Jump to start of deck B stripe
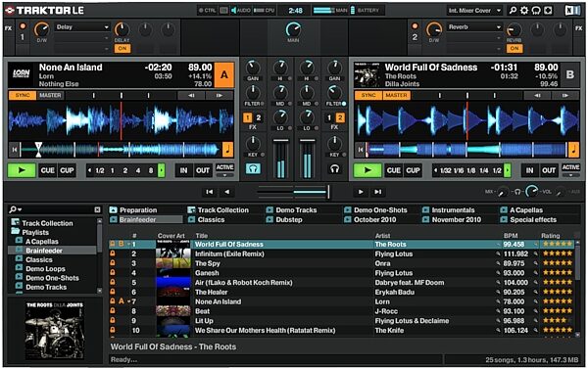The image size is (588, 368). tap(360, 150)
